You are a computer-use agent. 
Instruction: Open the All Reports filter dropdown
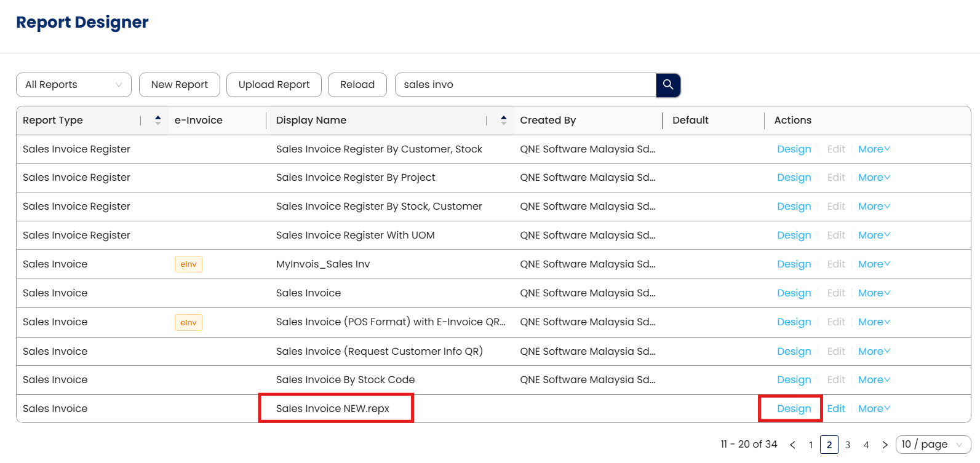click(74, 85)
